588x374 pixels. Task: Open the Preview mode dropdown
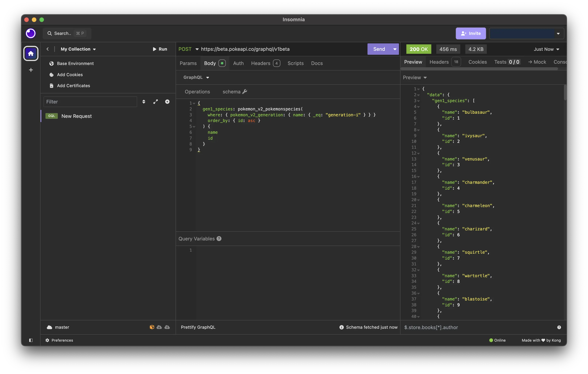pos(415,78)
